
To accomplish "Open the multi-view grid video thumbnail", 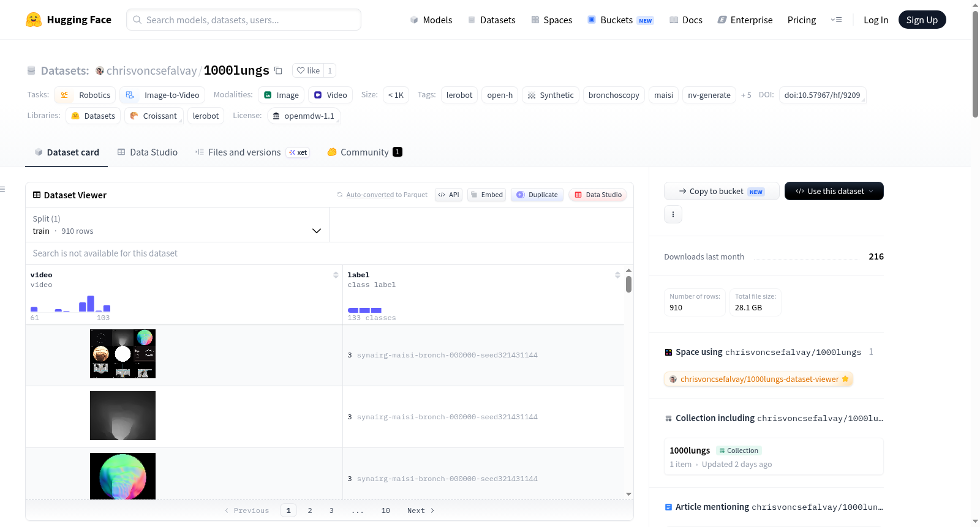I will pyautogui.click(x=123, y=354).
